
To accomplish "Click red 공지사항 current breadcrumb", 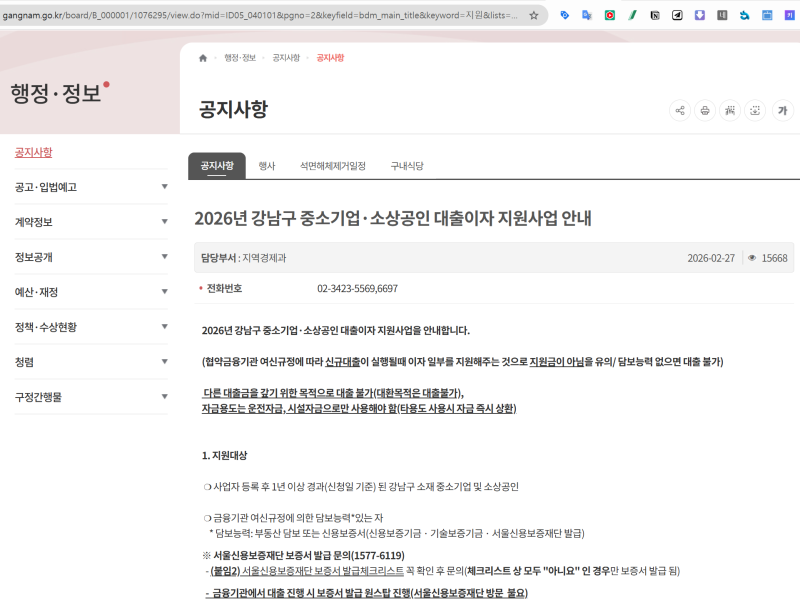I will [330, 58].
